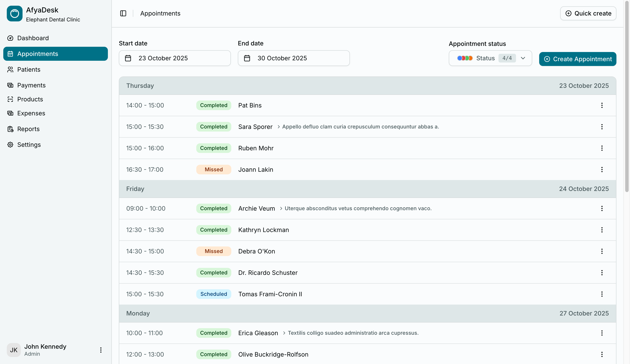This screenshot has width=630, height=364.
Task: Expand Archie Veum's appointment note chevron
Action: [x=281, y=208]
